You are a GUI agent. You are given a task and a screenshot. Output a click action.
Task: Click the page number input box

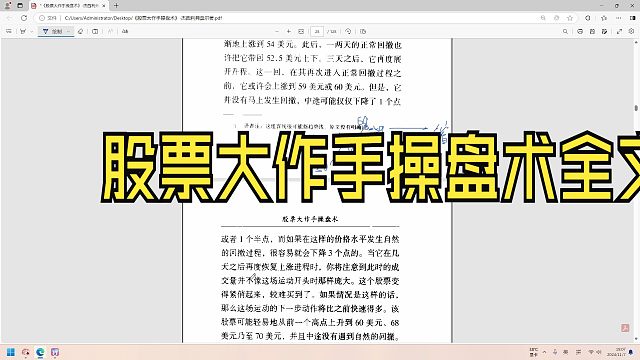coord(317,31)
